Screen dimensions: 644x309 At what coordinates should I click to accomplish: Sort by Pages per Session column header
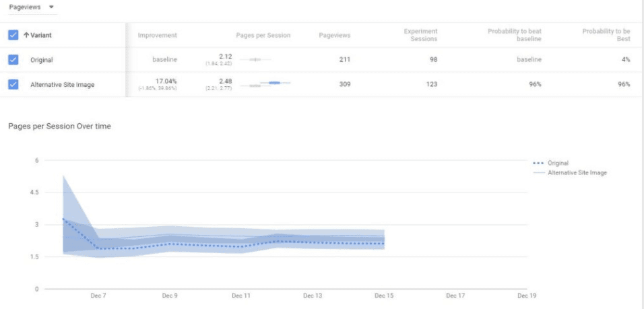coord(263,35)
